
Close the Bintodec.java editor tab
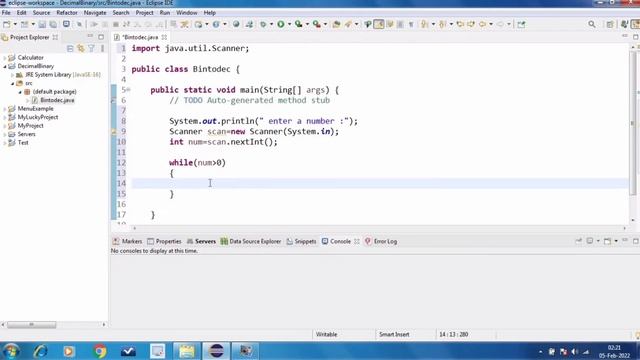(x=164, y=37)
